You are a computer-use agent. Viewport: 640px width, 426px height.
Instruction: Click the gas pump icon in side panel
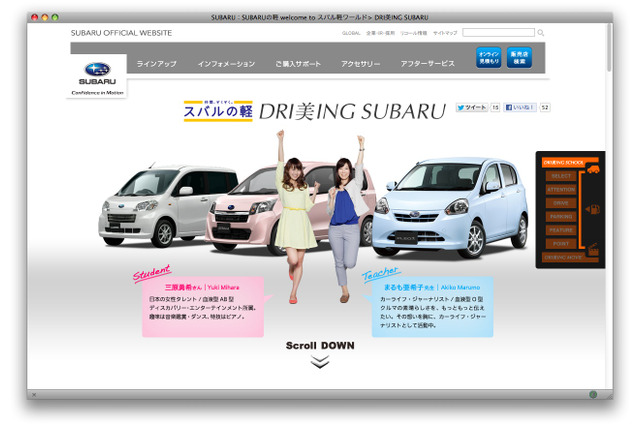click(593, 209)
